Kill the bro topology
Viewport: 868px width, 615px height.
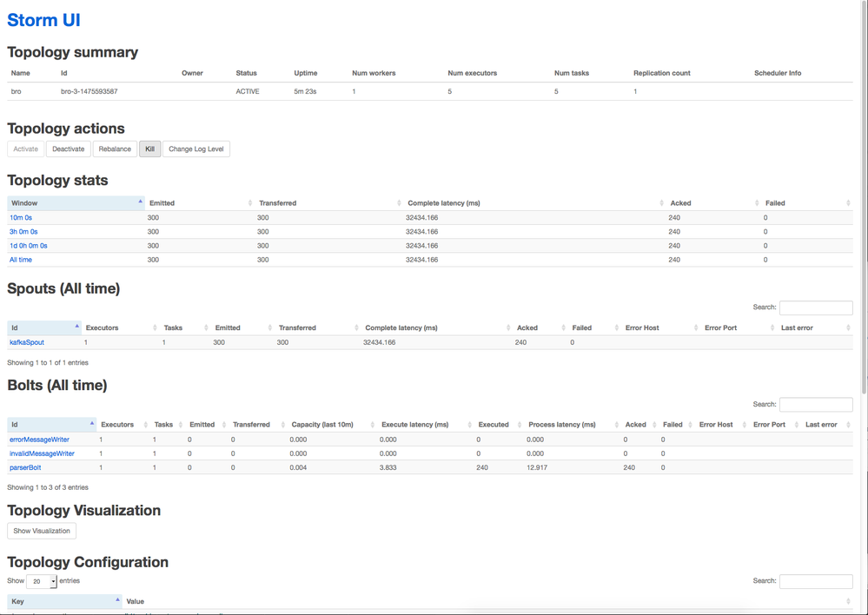click(149, 149)
